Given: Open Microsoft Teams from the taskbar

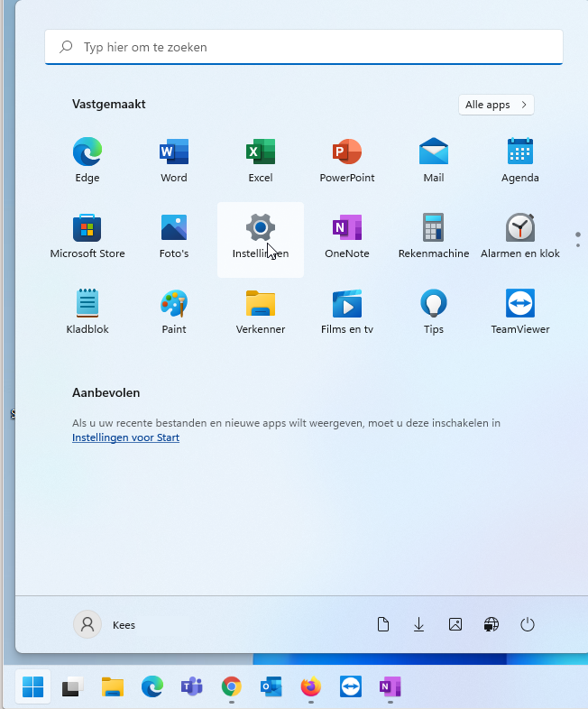Looking at the screenshot, I should tap(191, 686).
